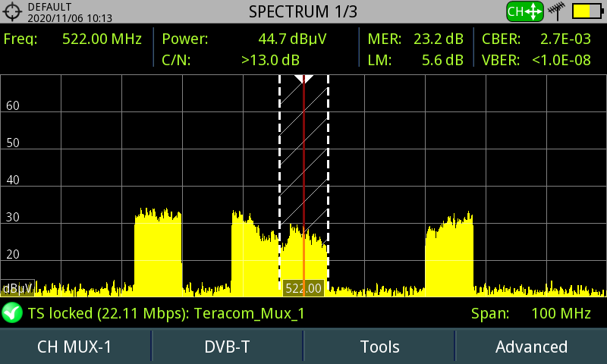607x364 pixels.
Task: Tap the TS locked Teracom_Mux_1 status text
Action: [166, 313]
